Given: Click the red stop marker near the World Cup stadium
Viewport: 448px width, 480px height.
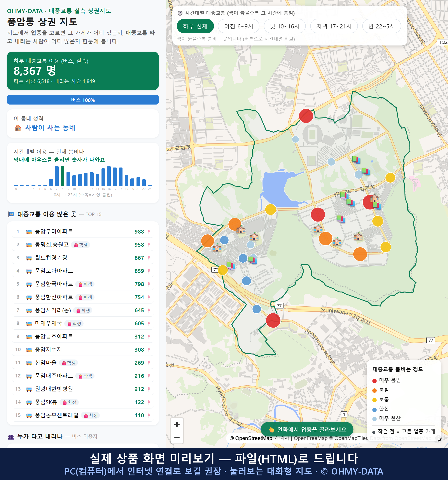Looking at the screenshot, I should pos(306,116).
